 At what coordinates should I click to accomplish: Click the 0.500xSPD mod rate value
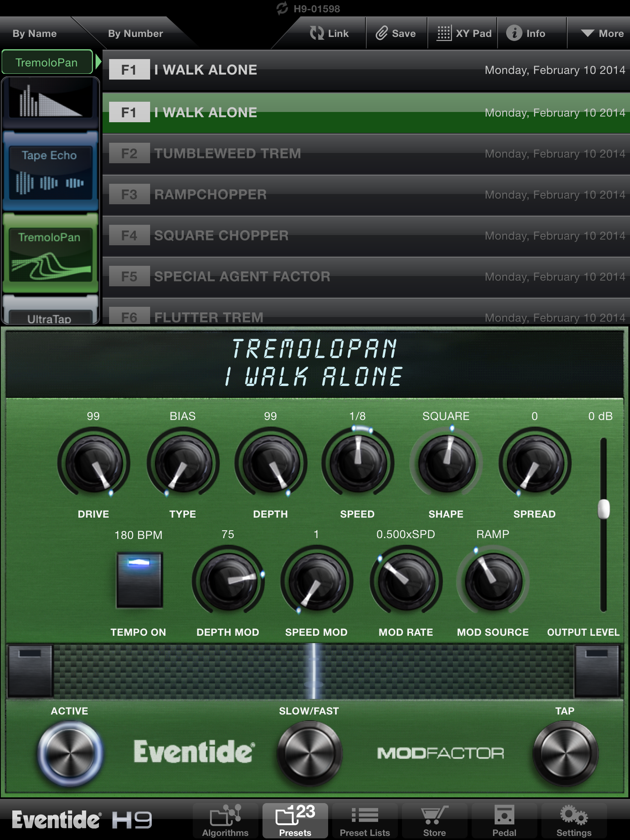tap(406, 534)
